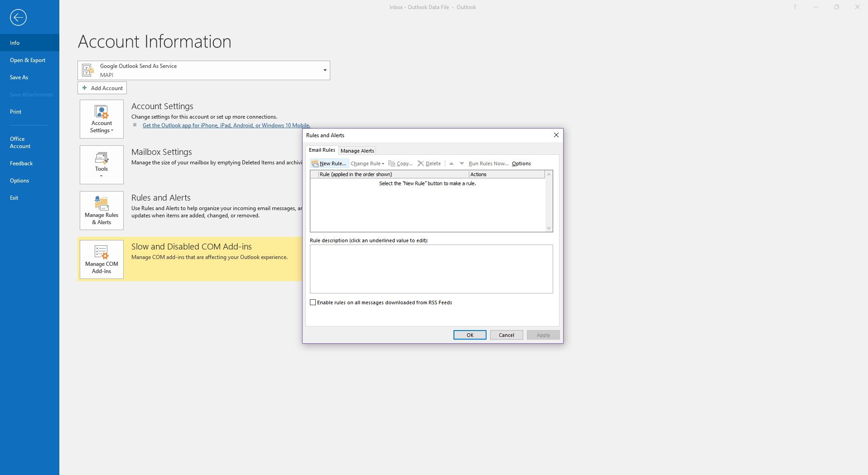
Task: Open Outlook Options from sidebar
Action: tap(29, 180)
